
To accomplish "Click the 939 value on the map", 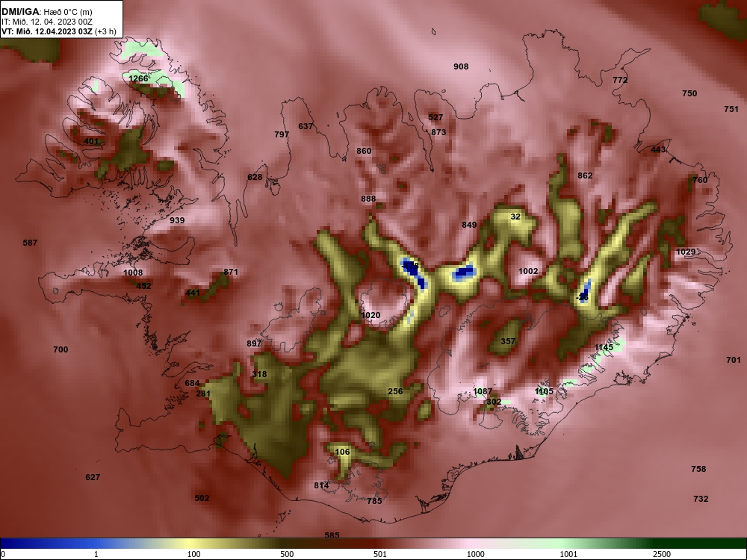I will tap(177, 220).
